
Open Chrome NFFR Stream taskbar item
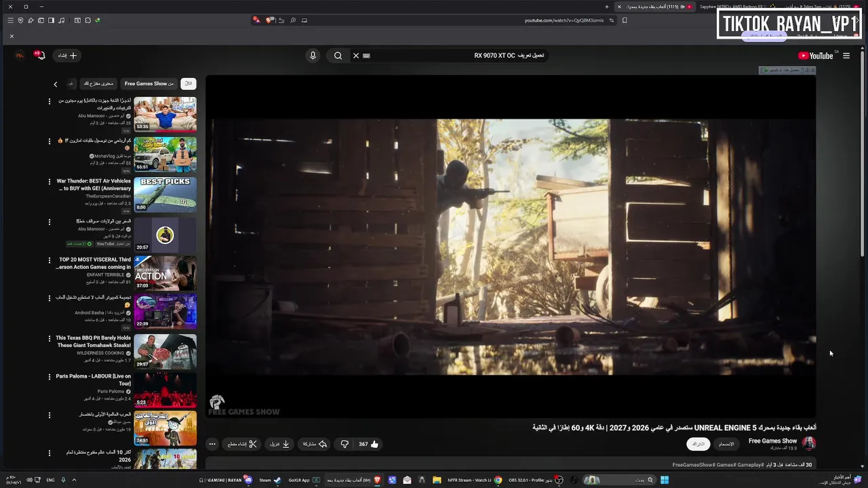click(x=475, y=480)
